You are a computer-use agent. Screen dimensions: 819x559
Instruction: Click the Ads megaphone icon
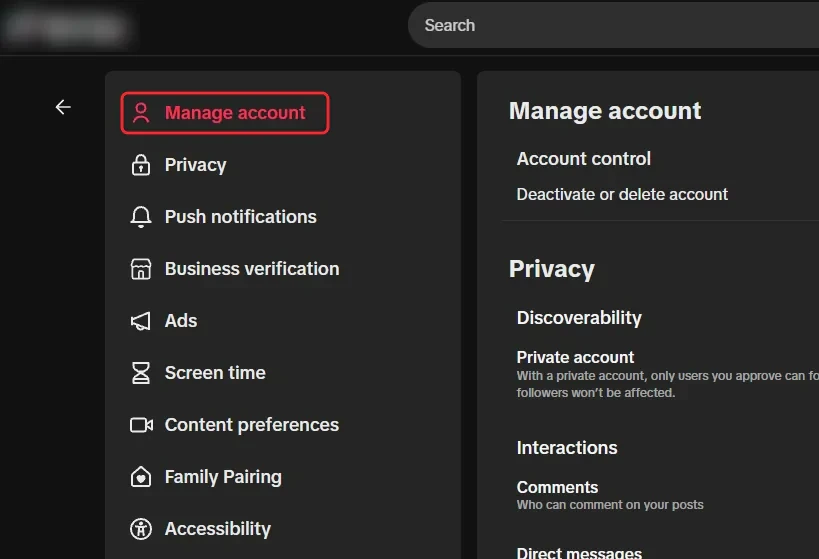(x=141, y=321)
